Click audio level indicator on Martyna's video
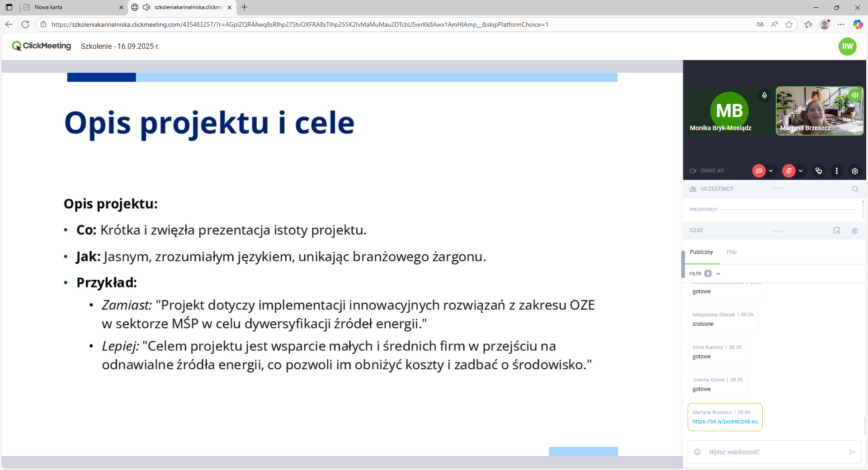868x470 pixels. coord(855,95)
